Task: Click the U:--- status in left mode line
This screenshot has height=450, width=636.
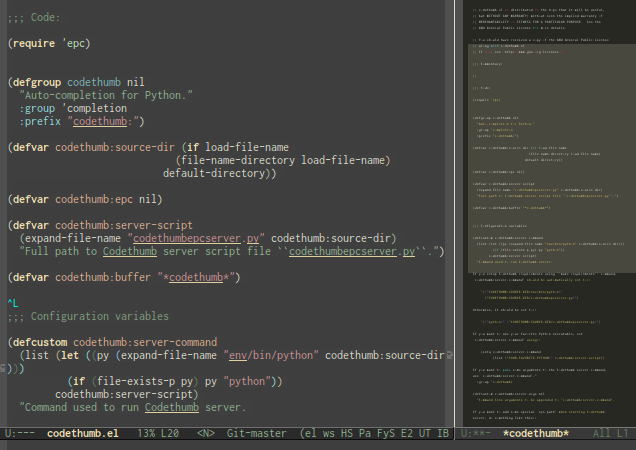Action: pyautogui.click(x=19, y=433)
